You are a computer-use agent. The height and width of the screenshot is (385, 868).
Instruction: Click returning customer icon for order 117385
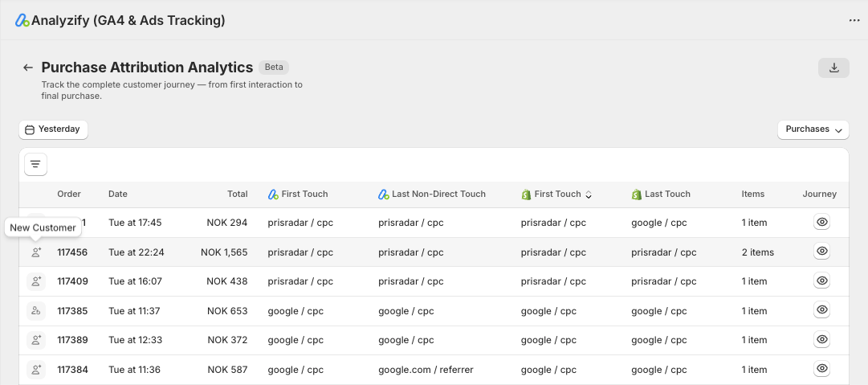(x=36, y=311)
